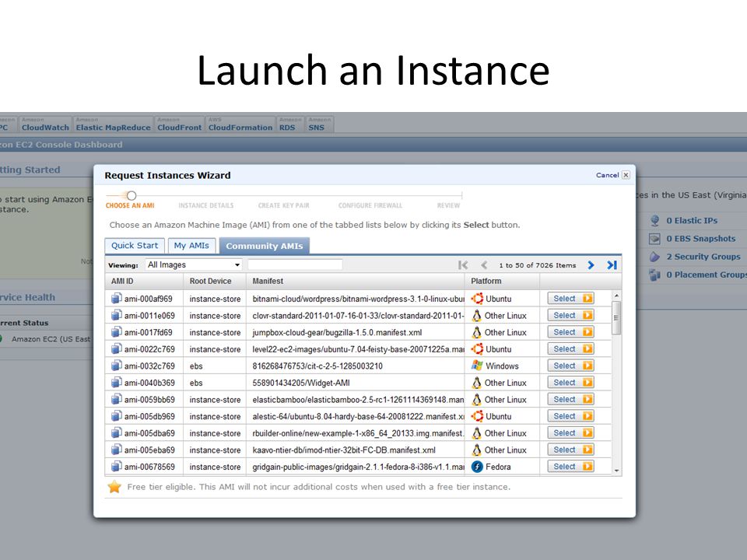747x560 pixels.
Task: Select the gridgain Fedora AMI ami-00678569
Action: coord(570,467)
